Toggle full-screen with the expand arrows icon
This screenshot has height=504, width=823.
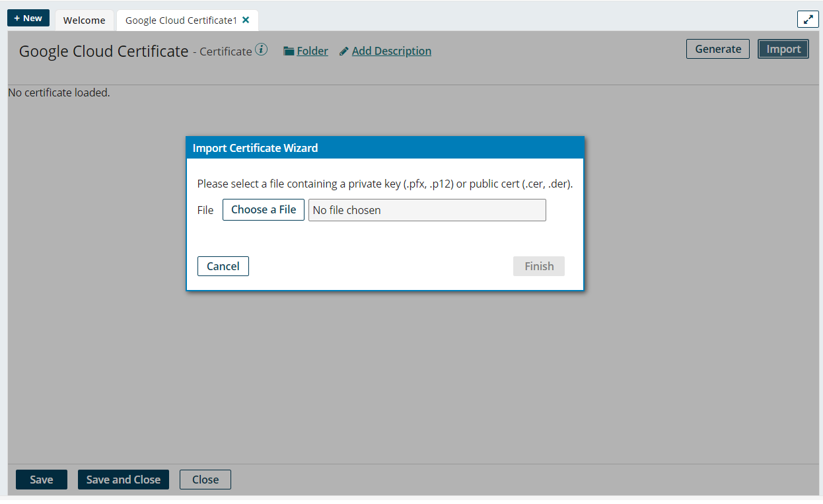pos(807,19)
